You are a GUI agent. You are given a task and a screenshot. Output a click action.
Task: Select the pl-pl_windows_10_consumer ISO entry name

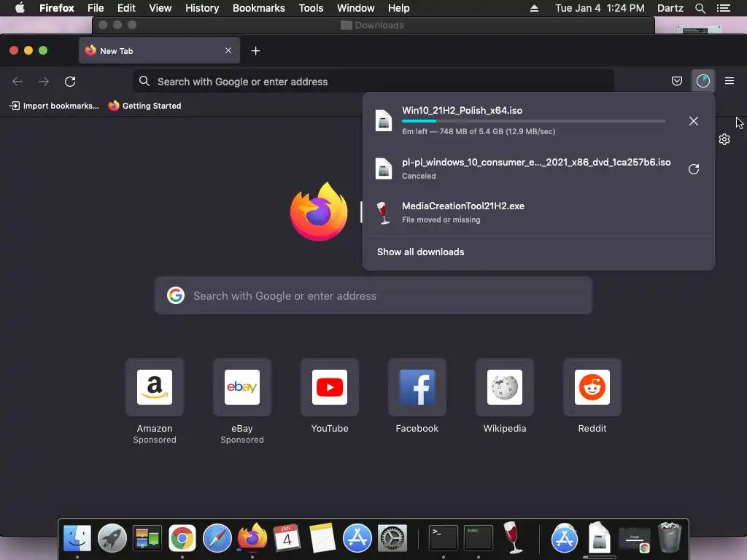[536, 163]
